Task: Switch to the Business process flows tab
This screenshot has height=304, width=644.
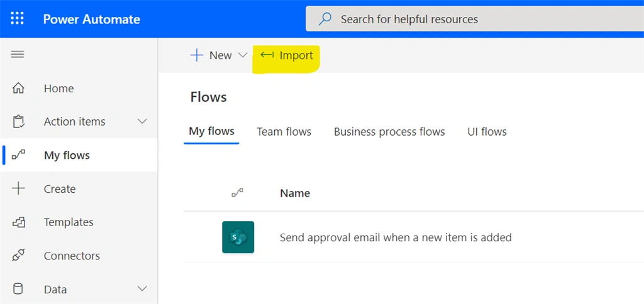Action: 389,132
